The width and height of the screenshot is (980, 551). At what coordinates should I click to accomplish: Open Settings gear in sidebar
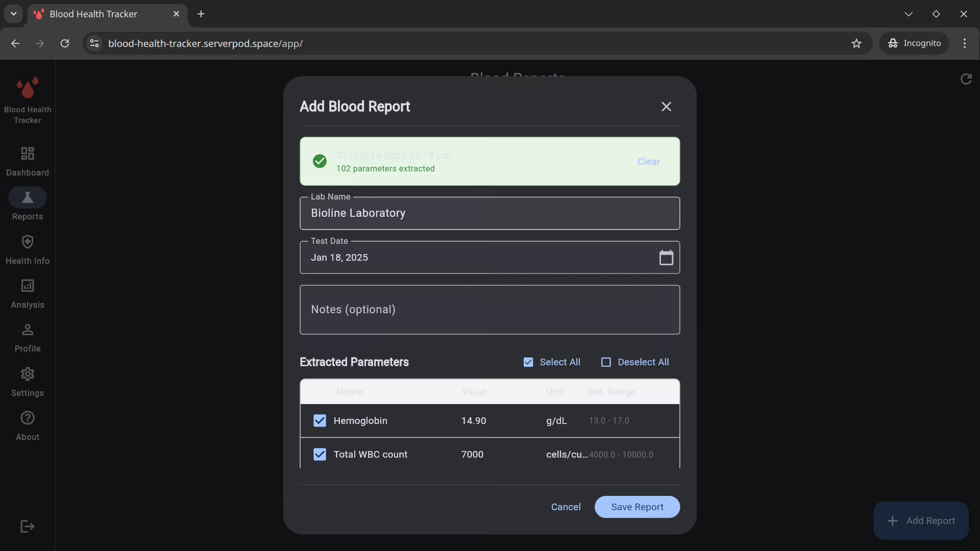28,374
